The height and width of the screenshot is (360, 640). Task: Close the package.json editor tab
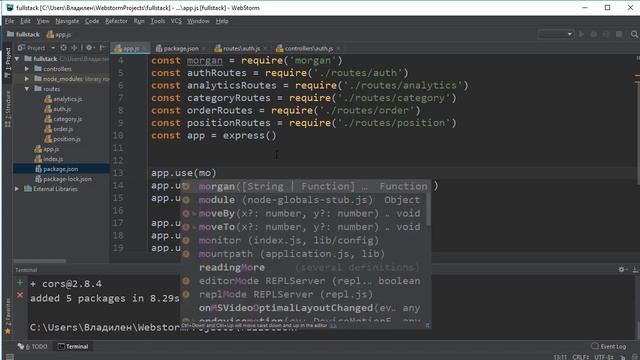click(204, 49)
